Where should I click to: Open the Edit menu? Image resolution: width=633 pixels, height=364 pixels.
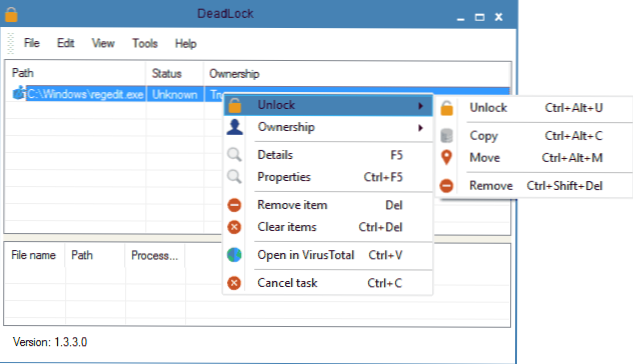coord(65,43)
